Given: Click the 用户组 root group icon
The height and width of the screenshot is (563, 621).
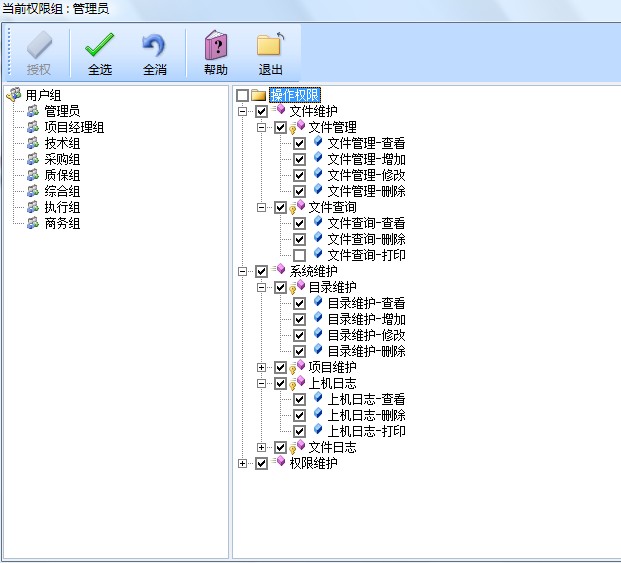Looking at the screenshot, I should coord(14,95).
